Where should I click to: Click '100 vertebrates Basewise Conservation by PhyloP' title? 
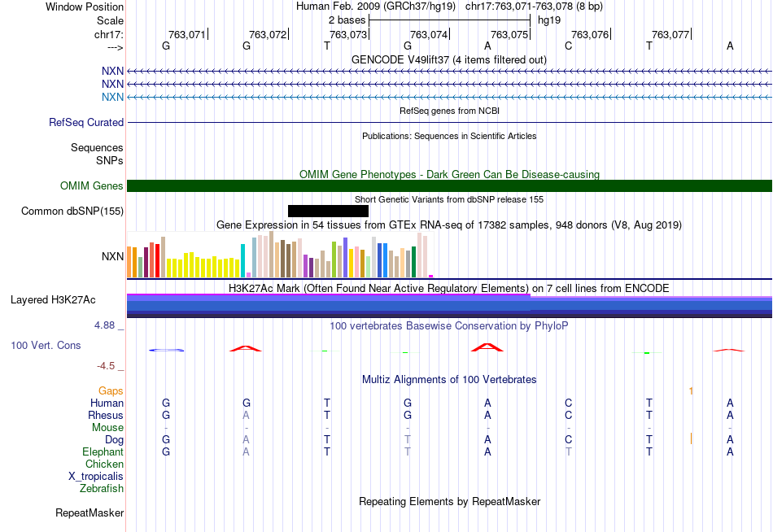(449, 326)
